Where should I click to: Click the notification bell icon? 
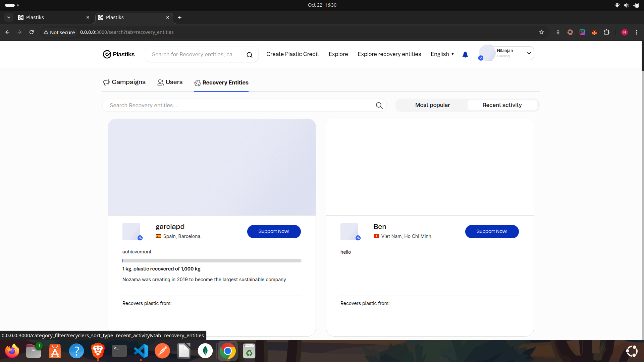(x=465, y=55)
